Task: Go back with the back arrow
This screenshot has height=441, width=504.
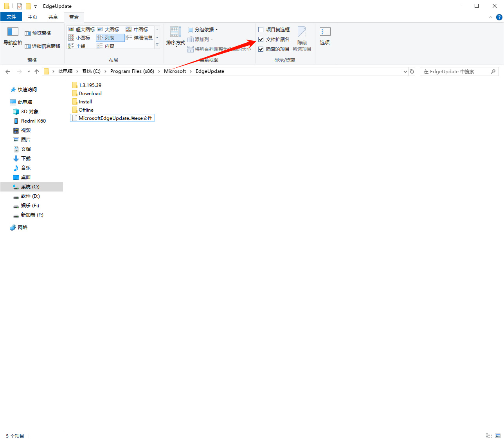Action: pyautogui.click(x=8, y=71)
